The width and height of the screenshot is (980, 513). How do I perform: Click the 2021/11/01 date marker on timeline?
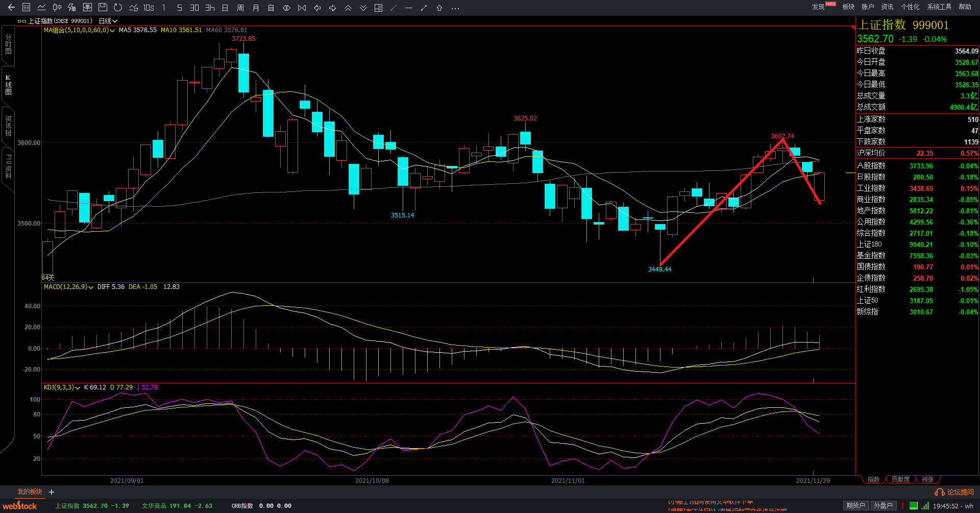click(x=568, y=480)
